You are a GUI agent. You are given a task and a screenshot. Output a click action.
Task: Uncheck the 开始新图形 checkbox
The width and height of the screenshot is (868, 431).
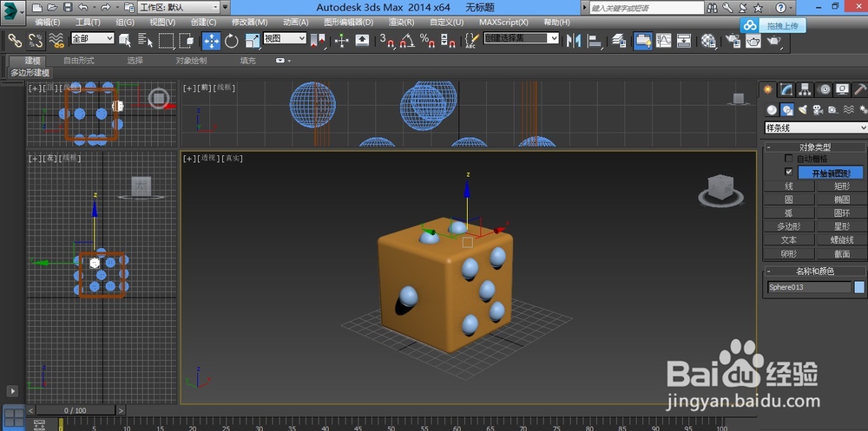789,172
